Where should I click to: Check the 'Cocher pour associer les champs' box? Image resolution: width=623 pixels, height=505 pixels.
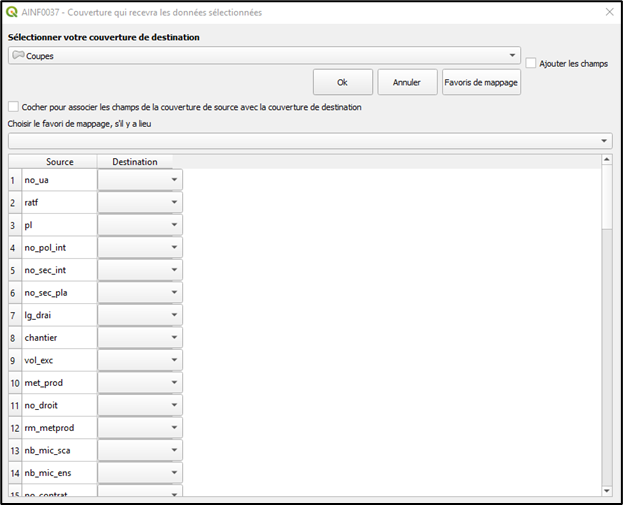pos(13,107)
